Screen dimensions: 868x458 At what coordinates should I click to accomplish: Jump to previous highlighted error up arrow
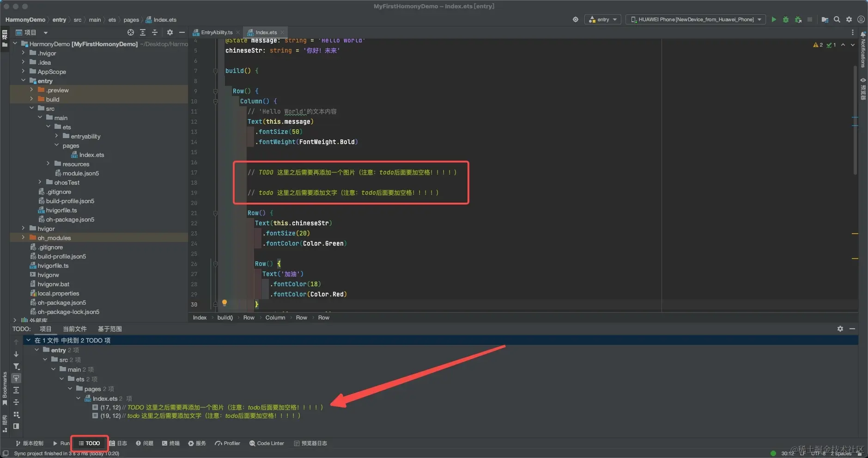click(x=843, y=45)
